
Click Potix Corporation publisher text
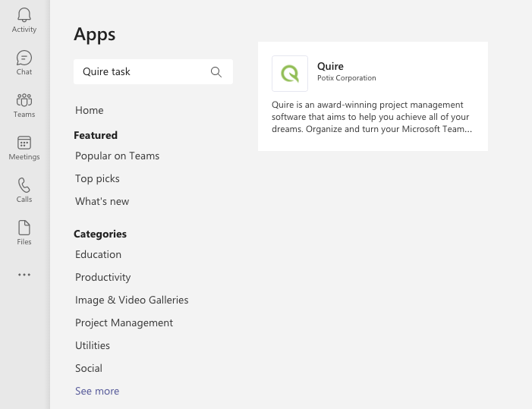coord(346,78)
